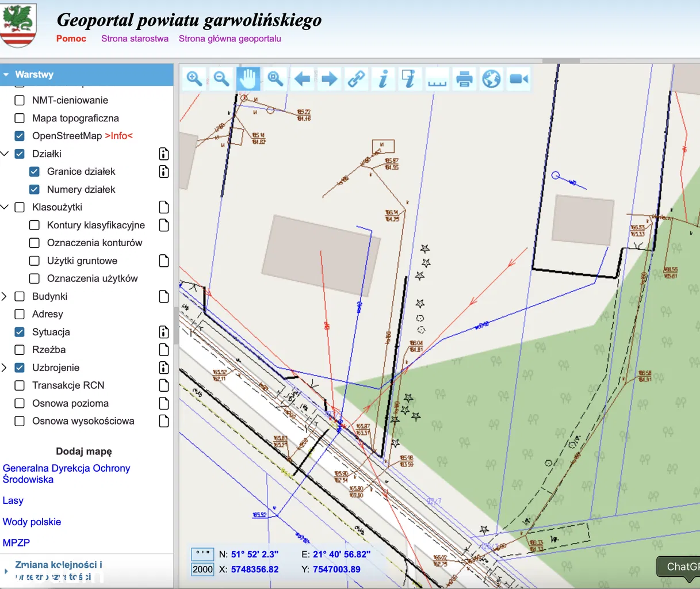
Task: Click the globe icon in toolbar
Action: (491, 79)
